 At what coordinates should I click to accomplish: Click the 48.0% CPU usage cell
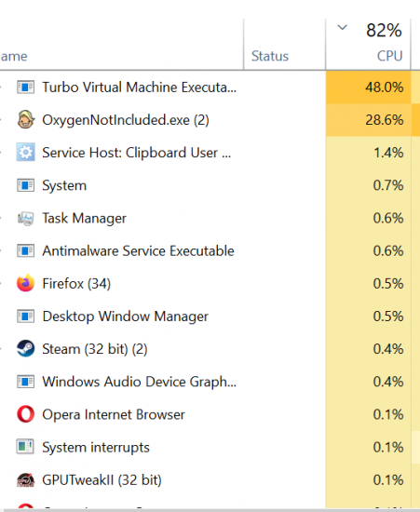click(368, 88)
